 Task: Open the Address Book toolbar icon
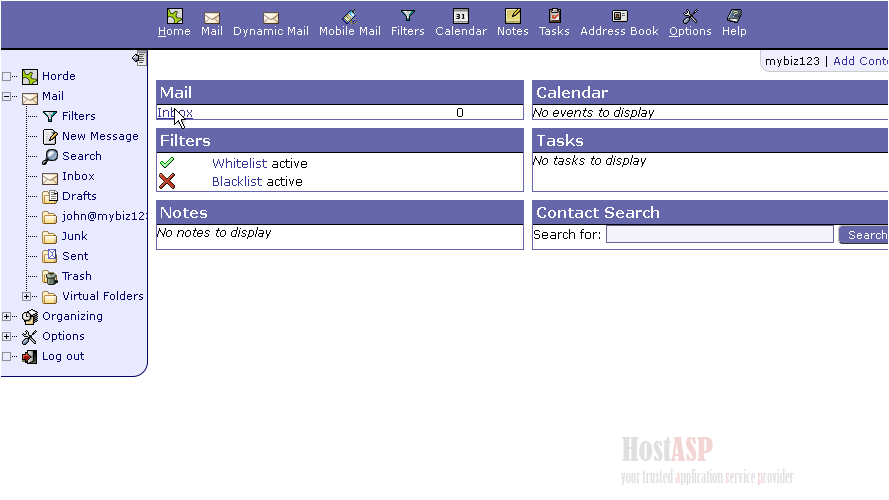[x=619, y=16]
